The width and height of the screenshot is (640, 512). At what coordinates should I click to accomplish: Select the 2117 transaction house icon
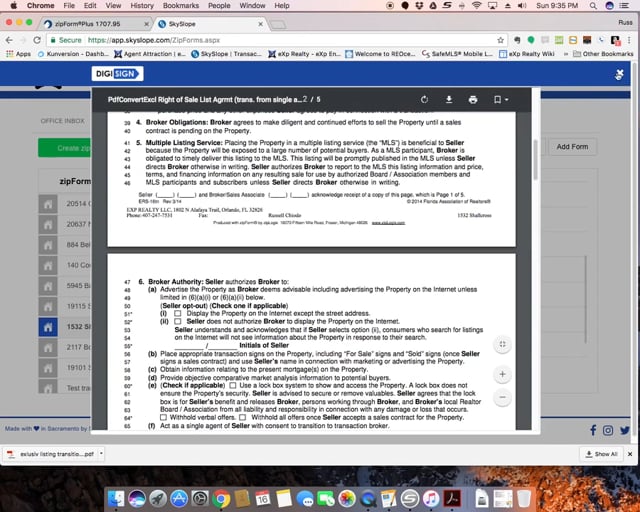click(x=48, y=347)
